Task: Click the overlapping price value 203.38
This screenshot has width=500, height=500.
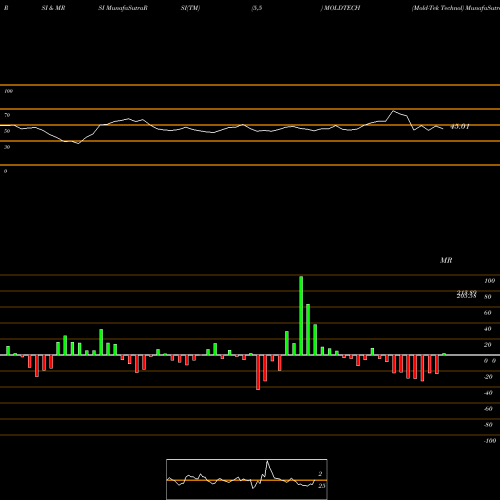Action: click(466, 296)
